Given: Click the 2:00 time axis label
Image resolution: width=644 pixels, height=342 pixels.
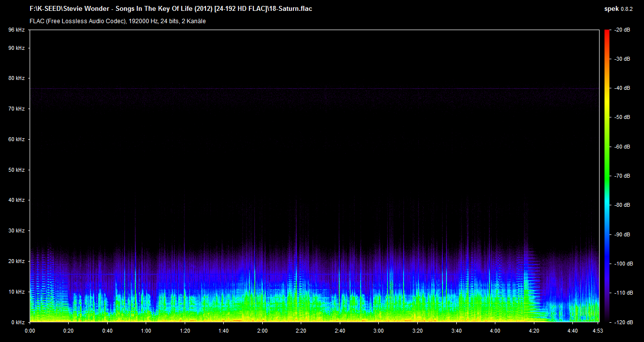Looking at the screenshot, I should 262,331.
